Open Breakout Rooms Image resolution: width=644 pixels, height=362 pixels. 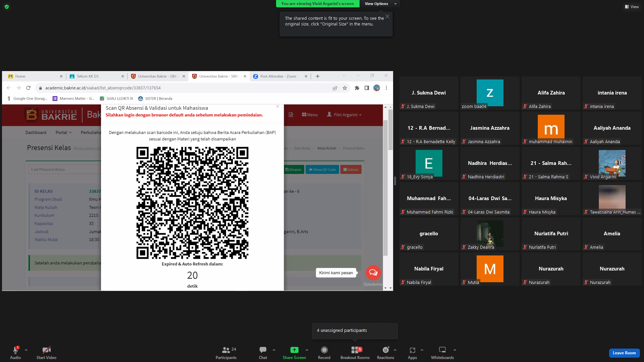(x=355, y=353)
